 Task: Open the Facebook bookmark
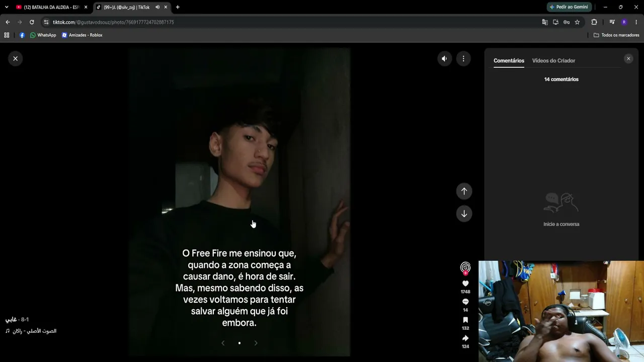(x=22, y=35)
